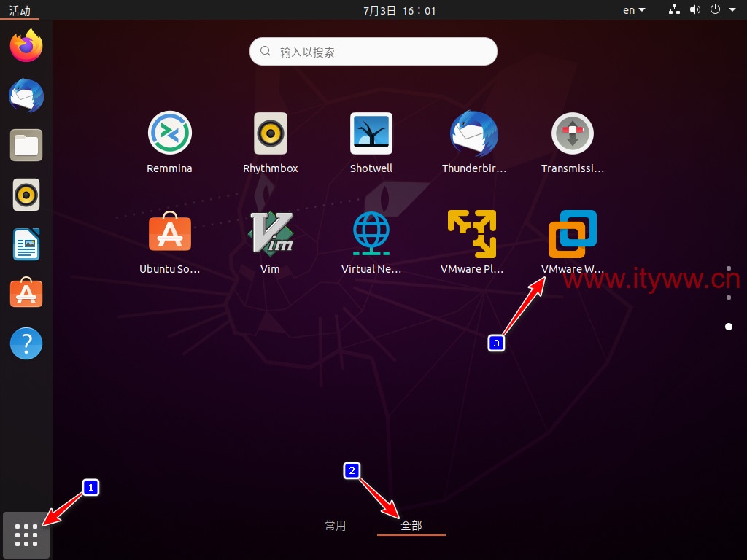The width and height of the screenshot is (747, 560).
Task: Launch Firefox from the dock
Action: point(26,46)
